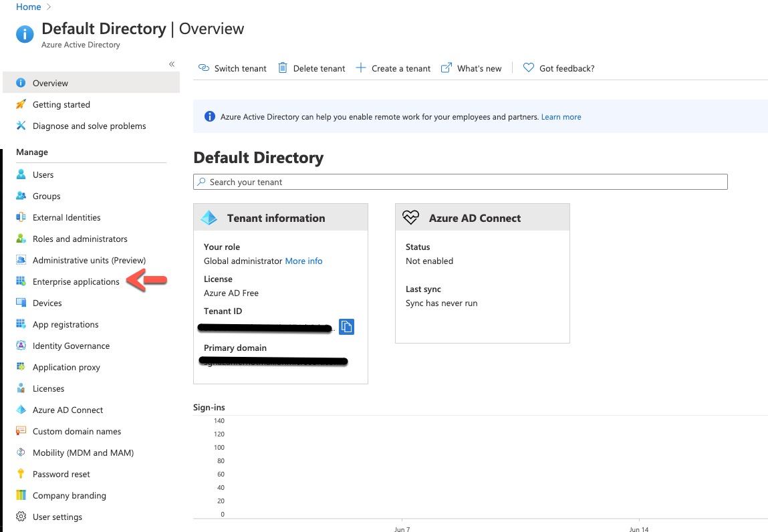
Task: Click the Search your tenant field
Action: coord(460,182)
